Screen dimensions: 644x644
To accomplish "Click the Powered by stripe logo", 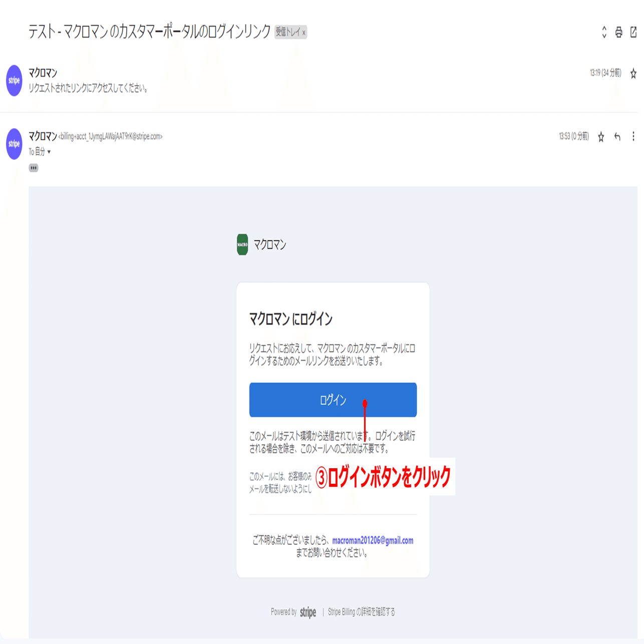I will point(307,612).
